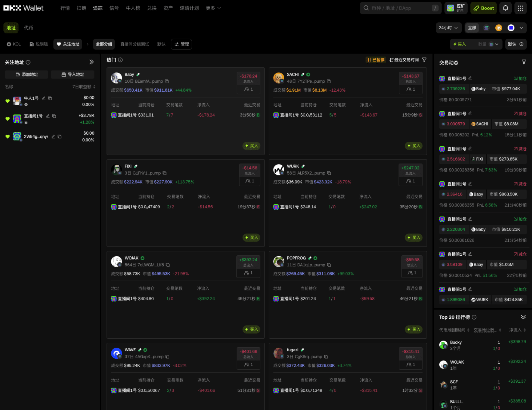Buy the Baby token
The image size is (532, 410).
tap(251, 146)
